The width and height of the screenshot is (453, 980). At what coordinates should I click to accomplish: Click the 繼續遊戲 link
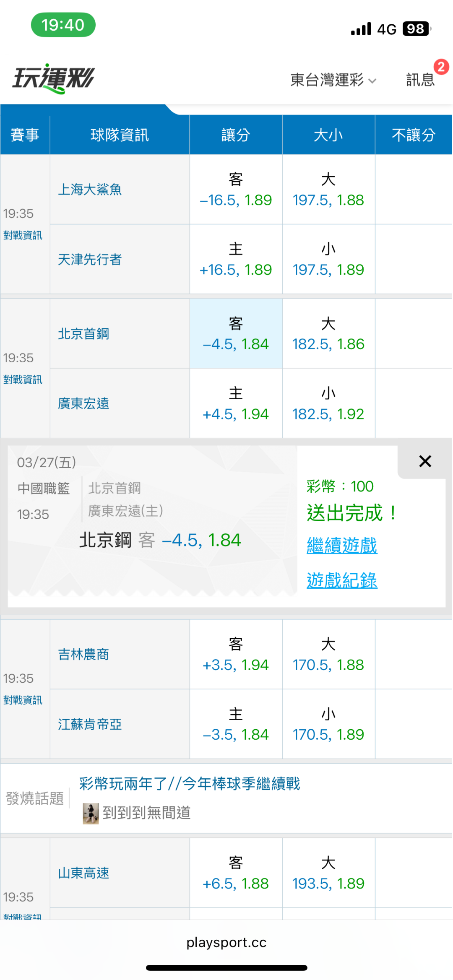click(342, 546)
